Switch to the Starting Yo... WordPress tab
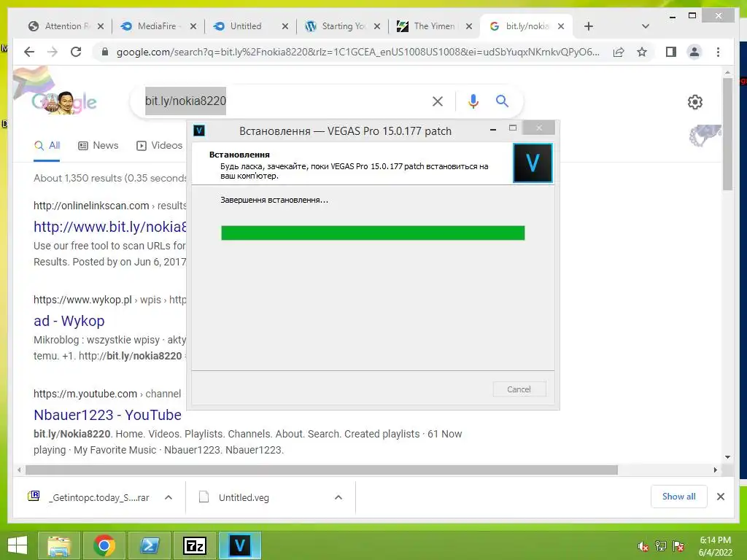Image resolution: width=747 pixels, height=560 pixels. [x=343, y=26]
